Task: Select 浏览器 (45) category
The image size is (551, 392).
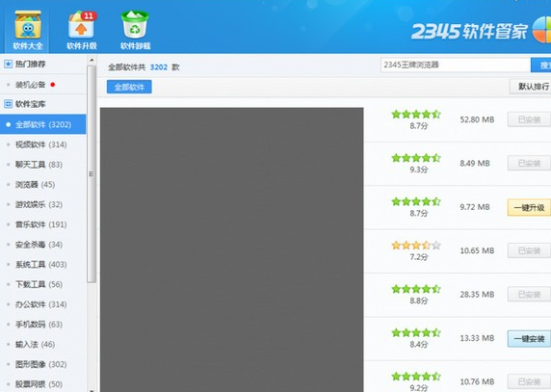Action: (x=35, y=184)
